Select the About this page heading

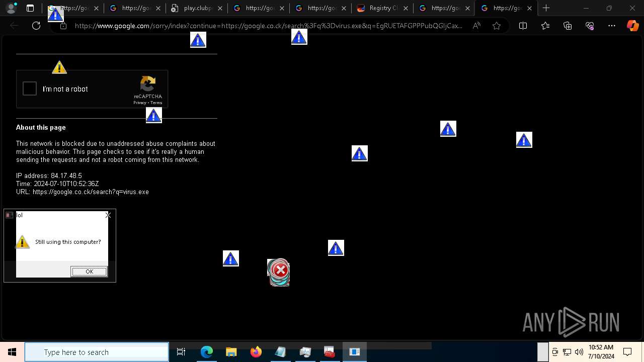coord(41,127)
